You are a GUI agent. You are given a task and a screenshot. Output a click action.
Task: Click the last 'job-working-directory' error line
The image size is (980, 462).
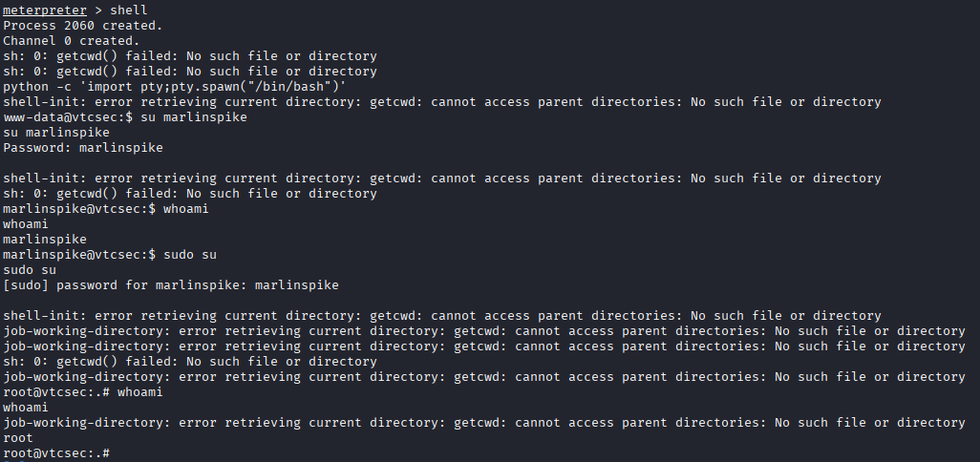point(483,422)
